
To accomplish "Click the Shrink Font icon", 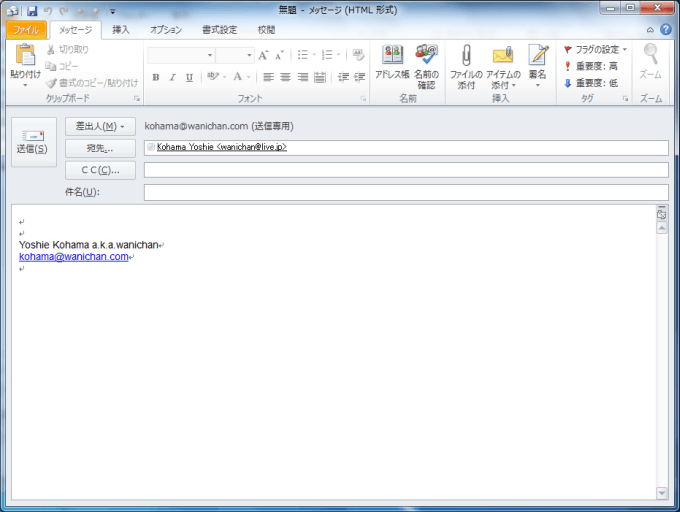I will tap(279, 55).
